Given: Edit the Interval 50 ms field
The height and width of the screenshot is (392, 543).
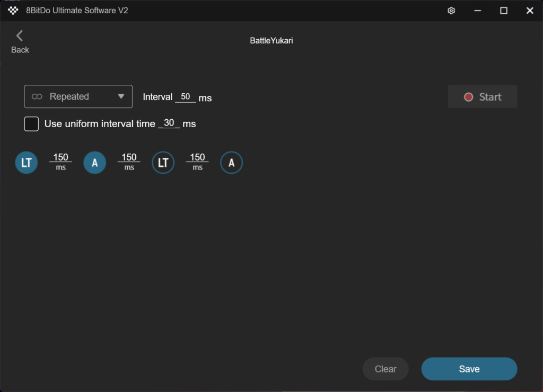Looking at the screenshot, I should click(185, 97).
